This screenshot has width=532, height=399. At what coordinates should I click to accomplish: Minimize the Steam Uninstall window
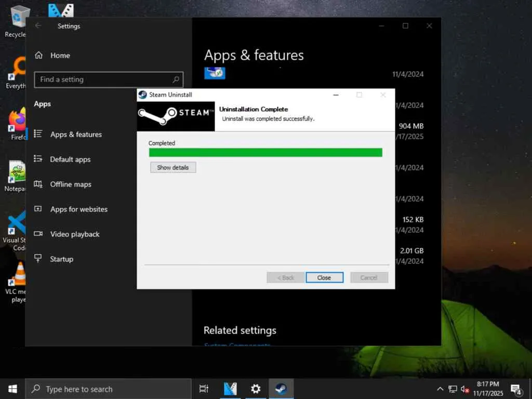coord(336,95)
